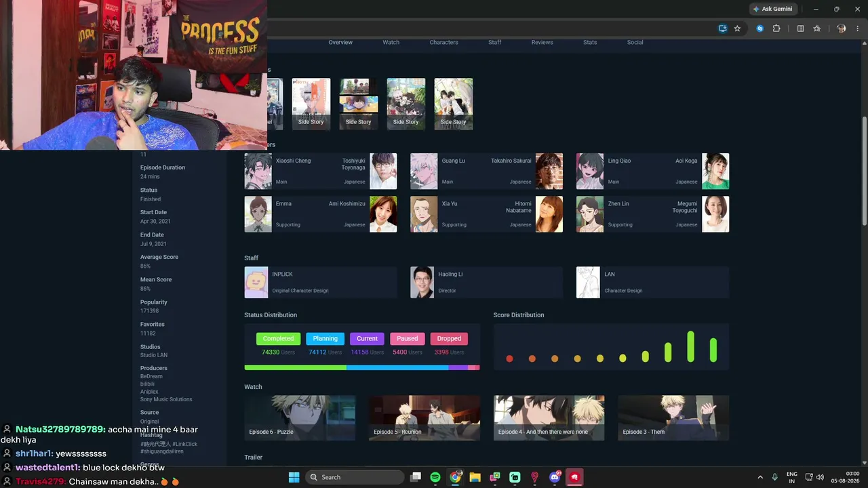Screen dimensions: 868x488
Task: Open the Side Story cover with three stacked panels
Action: coord(359,104)
